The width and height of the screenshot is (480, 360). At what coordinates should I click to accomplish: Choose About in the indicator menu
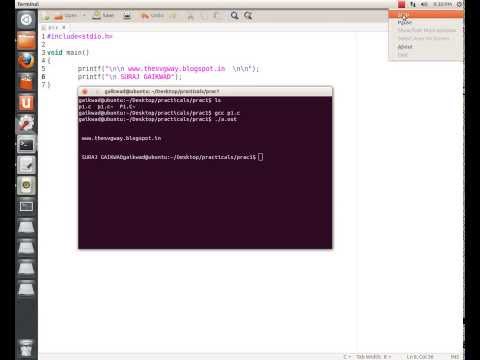click(x=426, y=47)
